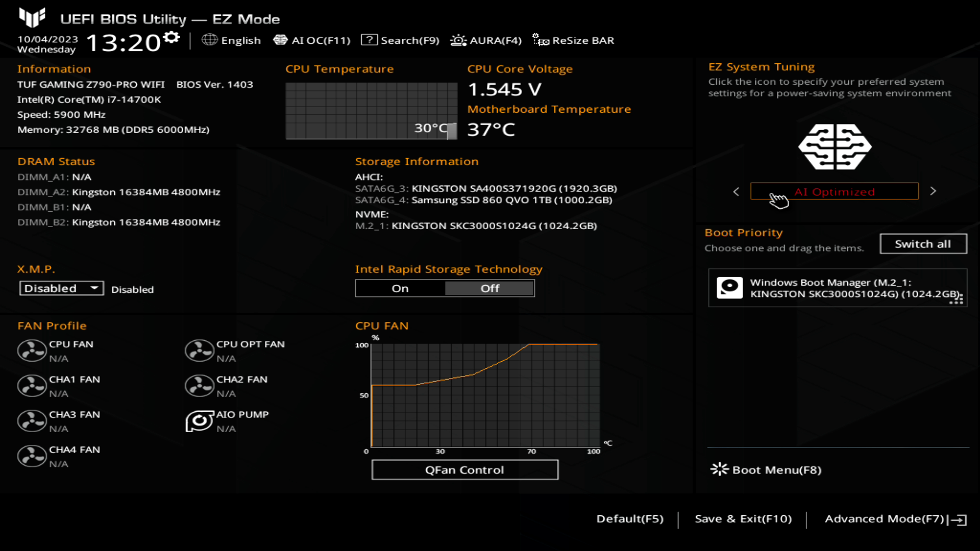Click the CHA4 FAN icon
Screen dimensions: 980x551
click(32, 457)
